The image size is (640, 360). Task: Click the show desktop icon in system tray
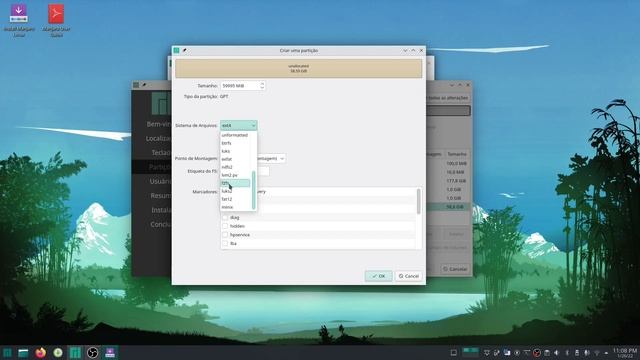[x=453, y=353]
